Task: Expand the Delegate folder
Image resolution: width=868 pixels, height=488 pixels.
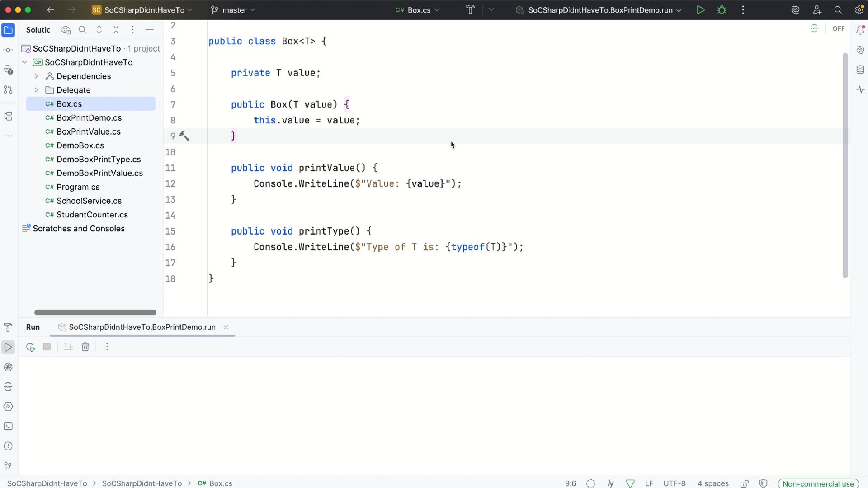Action: tap(36, 90)
